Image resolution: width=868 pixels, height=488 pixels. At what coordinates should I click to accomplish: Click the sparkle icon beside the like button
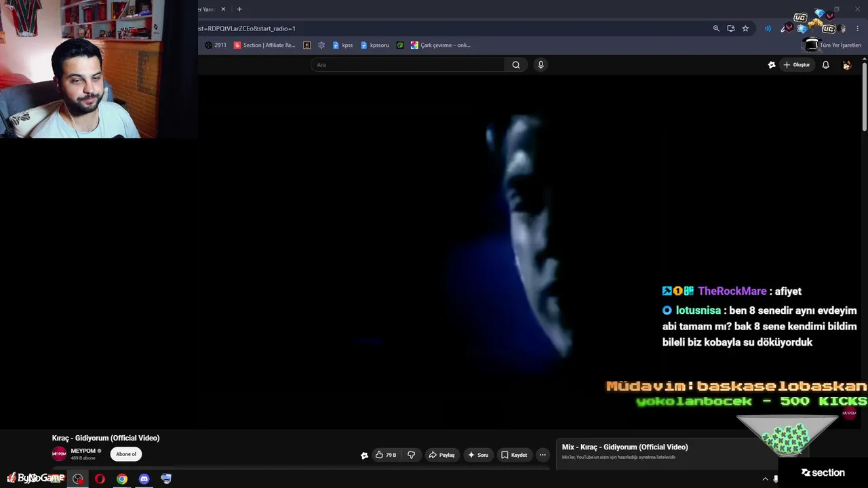[364, 455]
